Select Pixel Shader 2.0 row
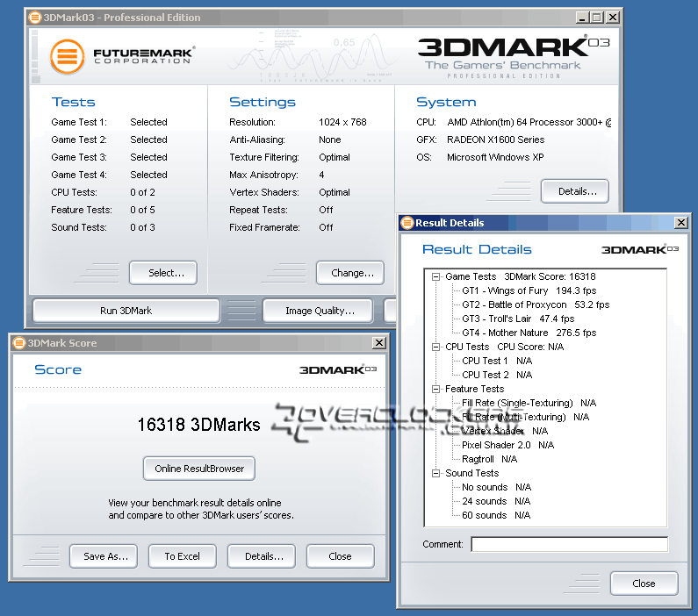698x616 pixels. tap(508, 445)
